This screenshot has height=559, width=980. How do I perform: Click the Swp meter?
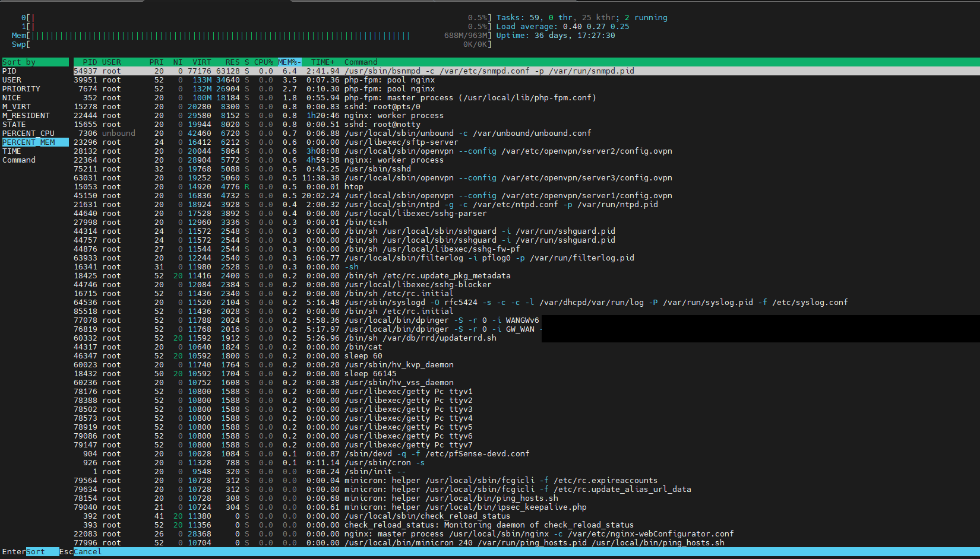252,45
